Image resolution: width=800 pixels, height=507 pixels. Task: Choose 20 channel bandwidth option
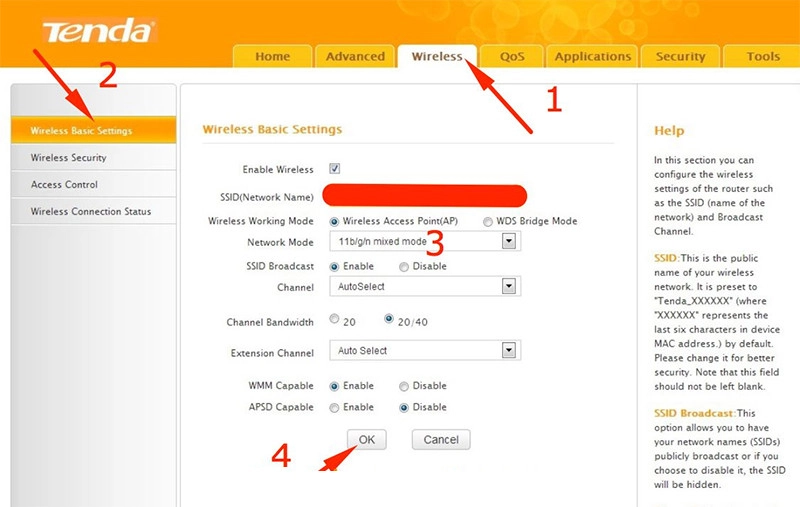click(x=334, y=320)
